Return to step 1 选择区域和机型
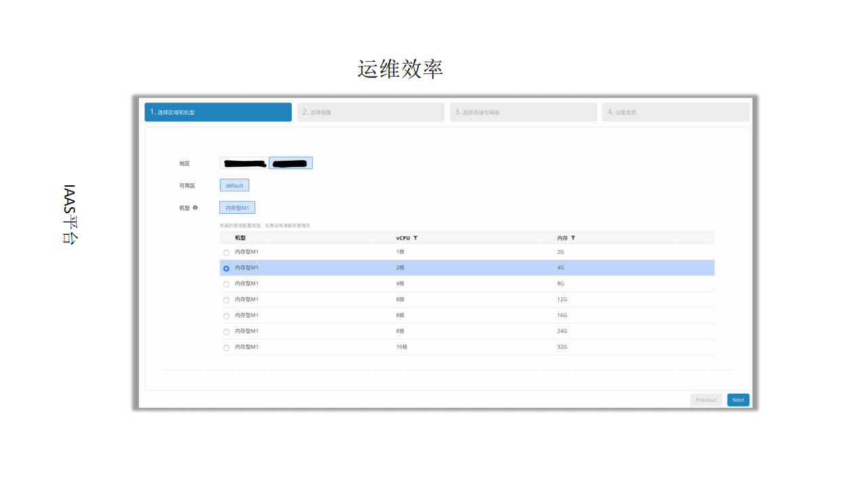 coord(218,111)
